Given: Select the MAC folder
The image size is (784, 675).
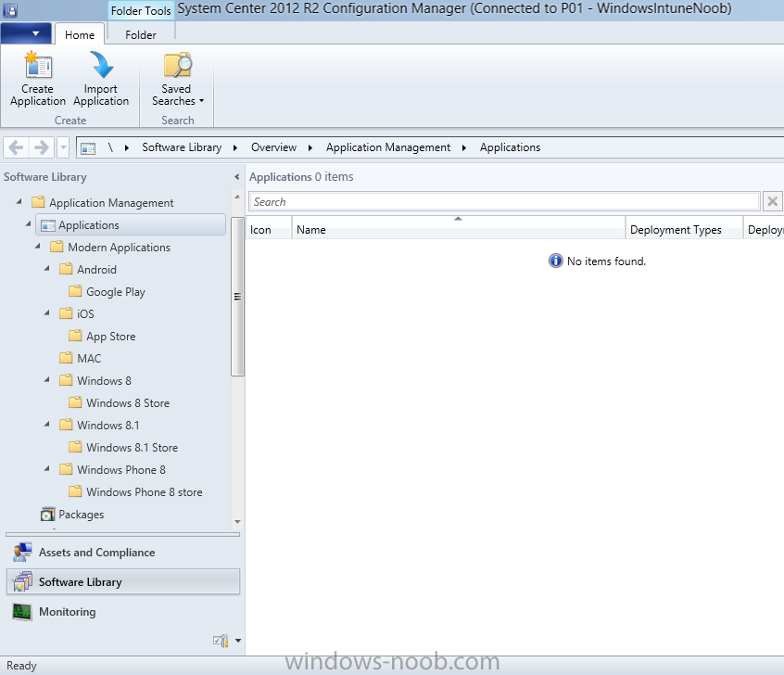Looking at the screenshot, I should [89, 358].
